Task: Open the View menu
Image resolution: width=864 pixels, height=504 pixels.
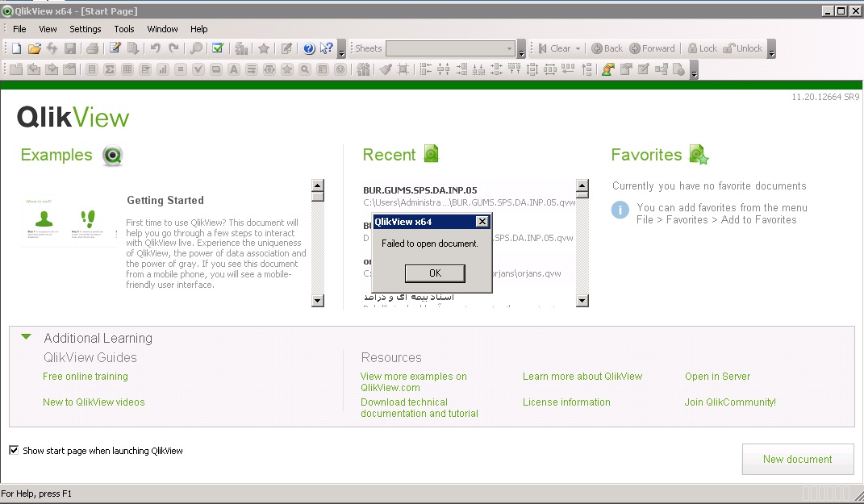Action: tap(48, 29)
